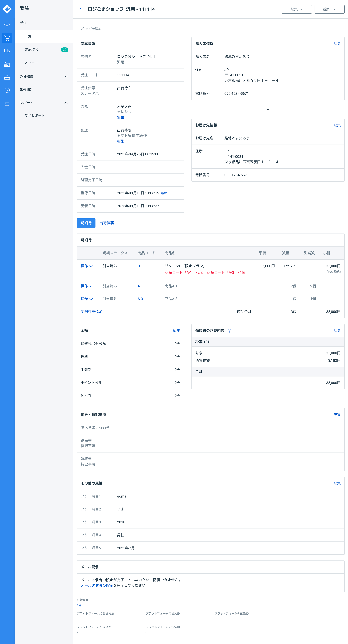
Task: Click the 明細行を追加 link
Action: tap(92, 312)
